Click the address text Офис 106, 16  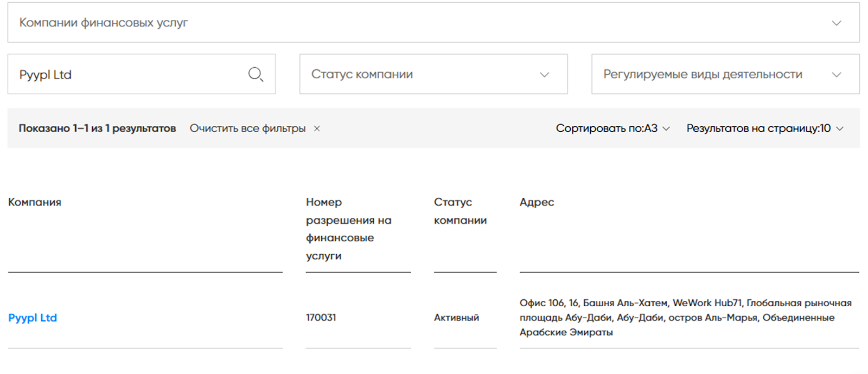point(686,318)
